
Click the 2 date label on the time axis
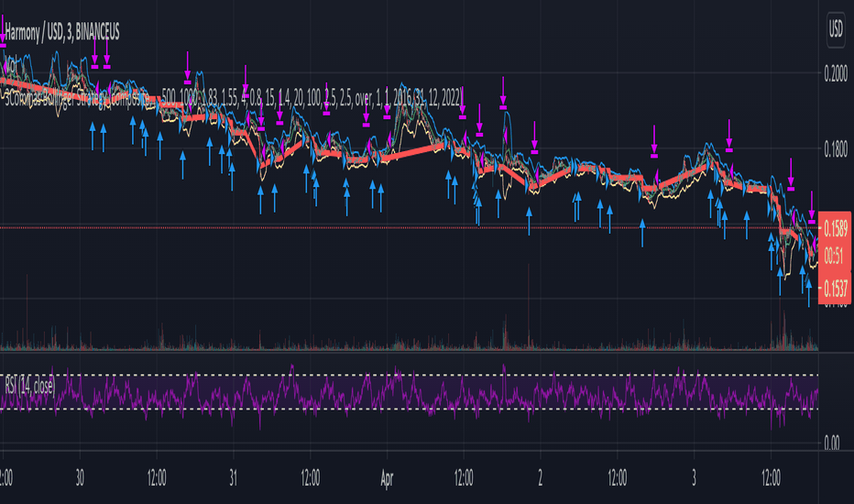coord(541,478)
